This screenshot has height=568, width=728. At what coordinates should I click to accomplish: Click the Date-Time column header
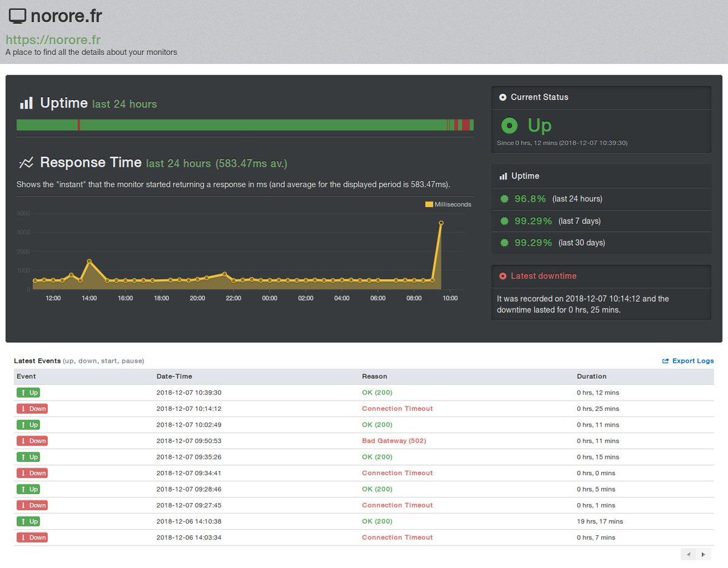[x=174, y=376]
